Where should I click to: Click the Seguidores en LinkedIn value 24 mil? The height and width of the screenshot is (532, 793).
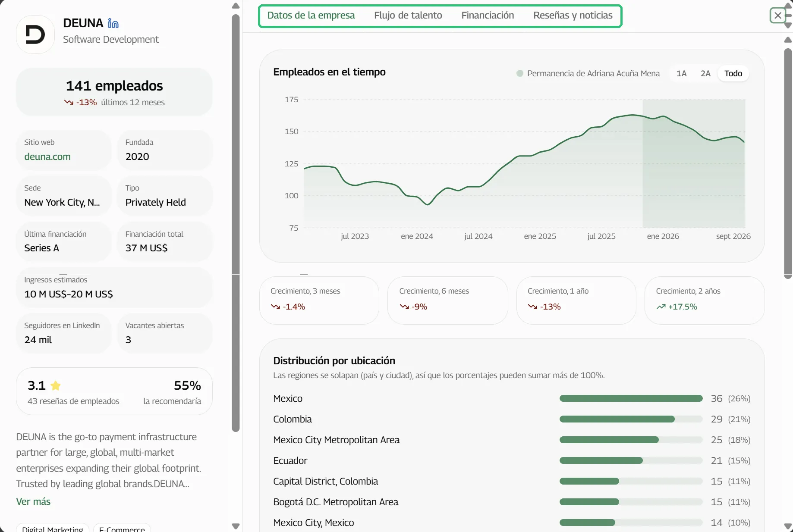38,340
